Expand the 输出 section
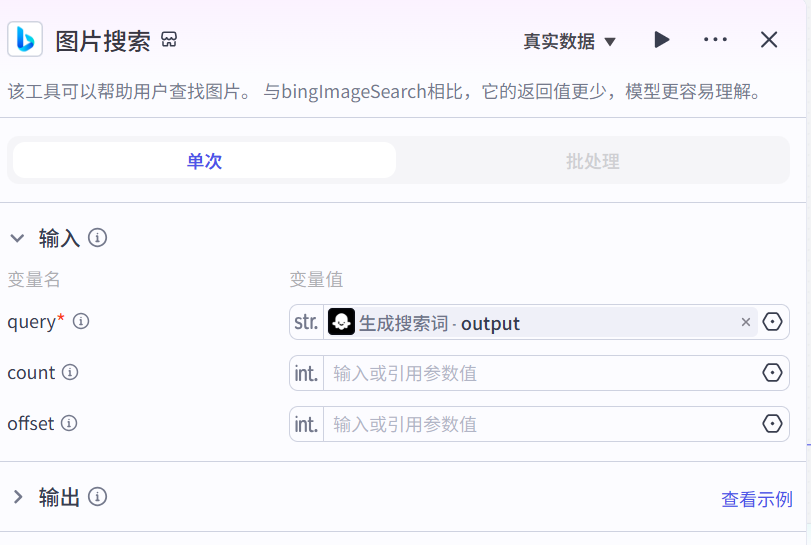 tap(17, 497)
